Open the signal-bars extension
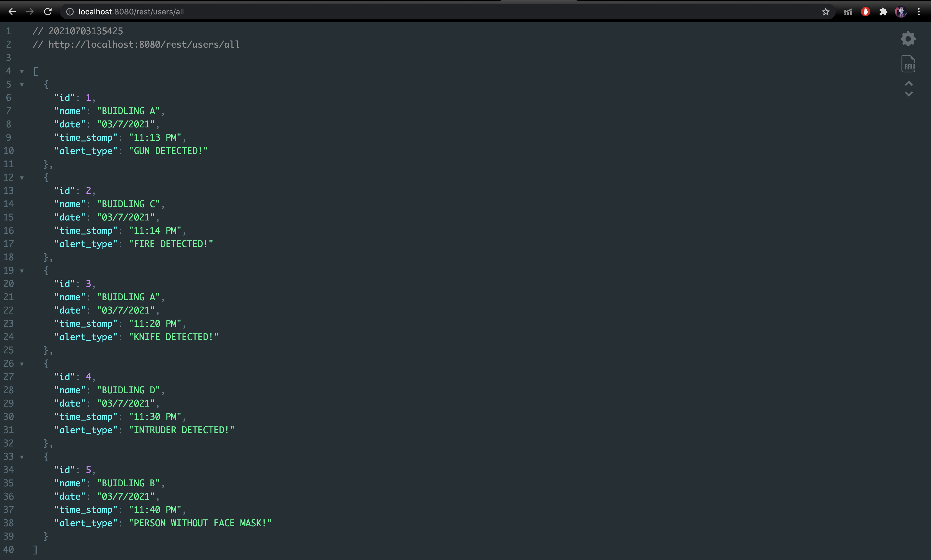 pos(848,11)
